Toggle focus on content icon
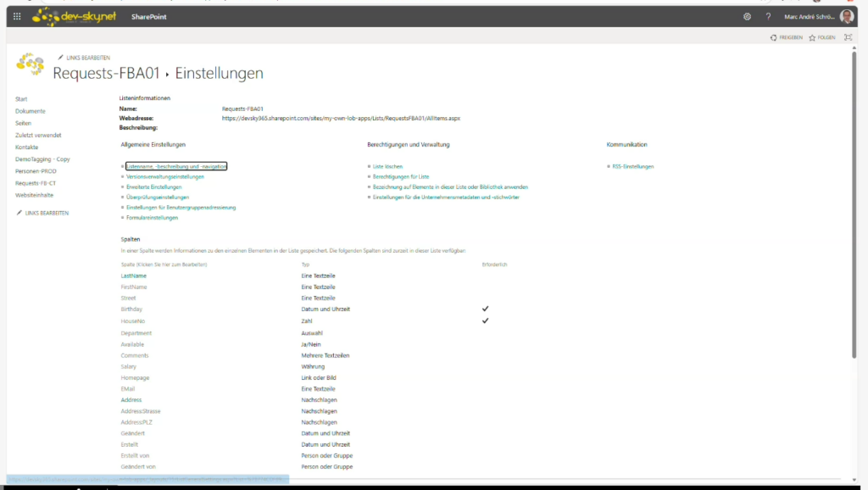 [x=848, y=37]
